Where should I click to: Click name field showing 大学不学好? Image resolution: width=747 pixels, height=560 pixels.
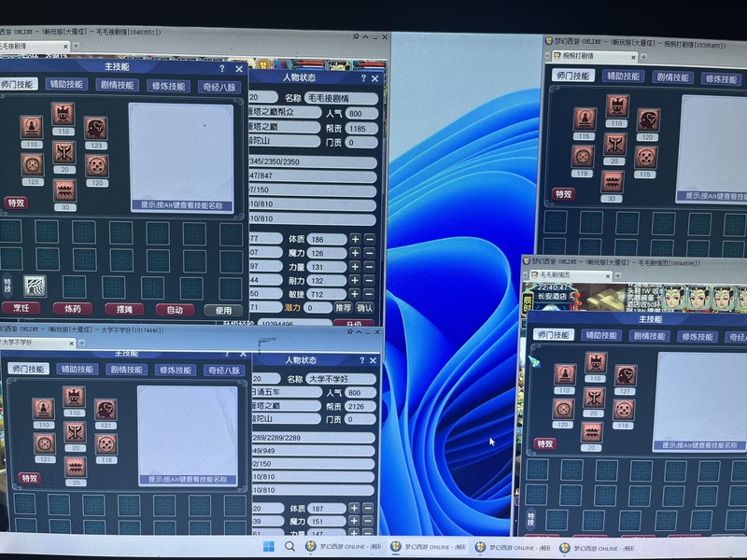[x=341, y=379]
